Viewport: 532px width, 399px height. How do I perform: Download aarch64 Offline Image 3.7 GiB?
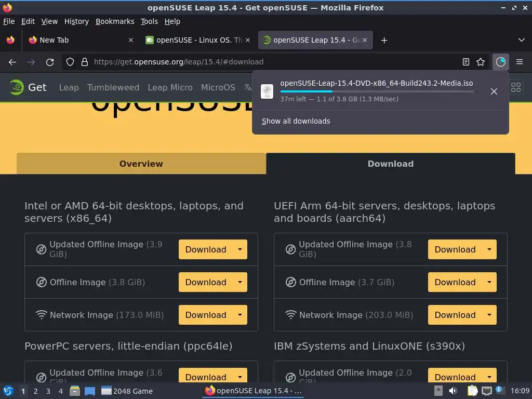pos(455,282)
